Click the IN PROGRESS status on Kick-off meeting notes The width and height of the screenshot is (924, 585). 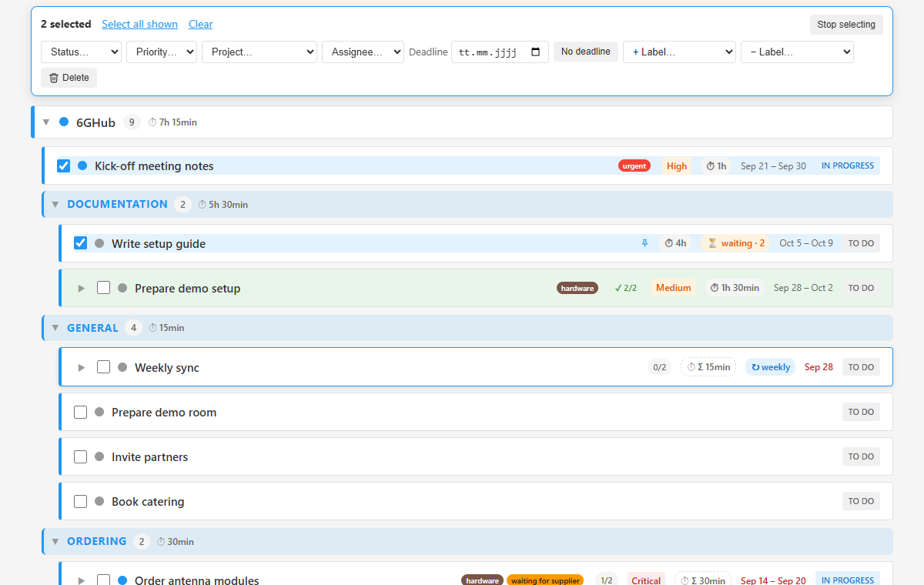point(848,165)
